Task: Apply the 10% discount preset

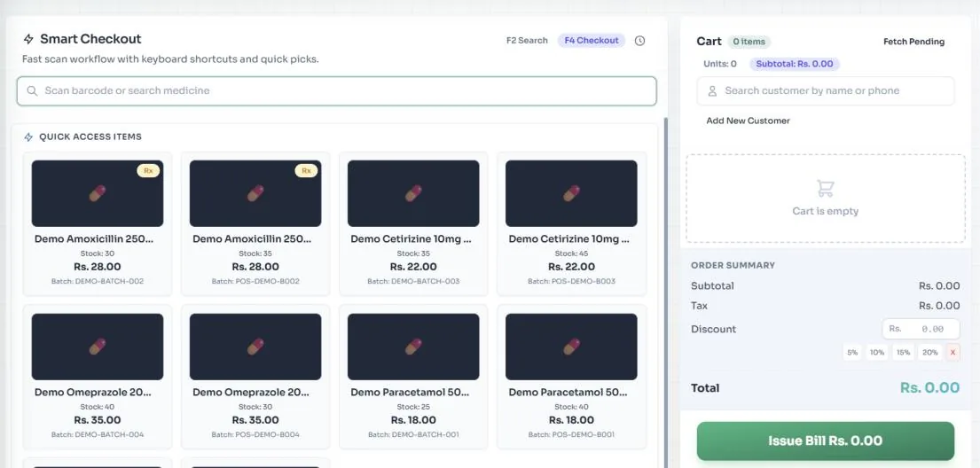Action: coord(877,353)
